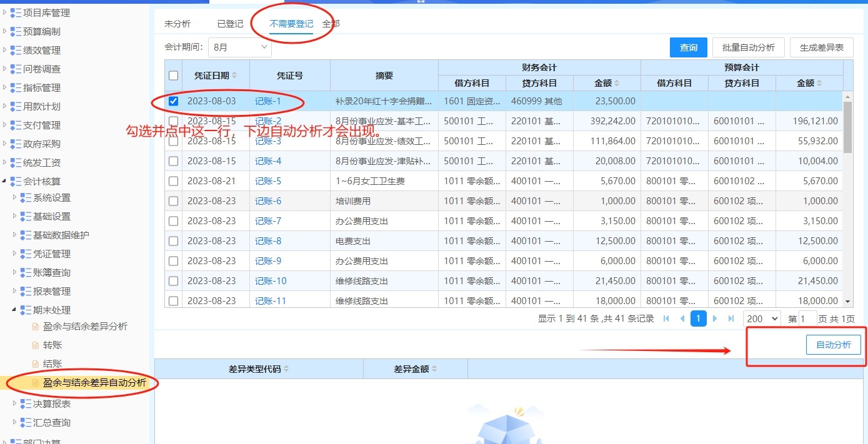Check the 记账-5 row checkbox

pos(174,181)
